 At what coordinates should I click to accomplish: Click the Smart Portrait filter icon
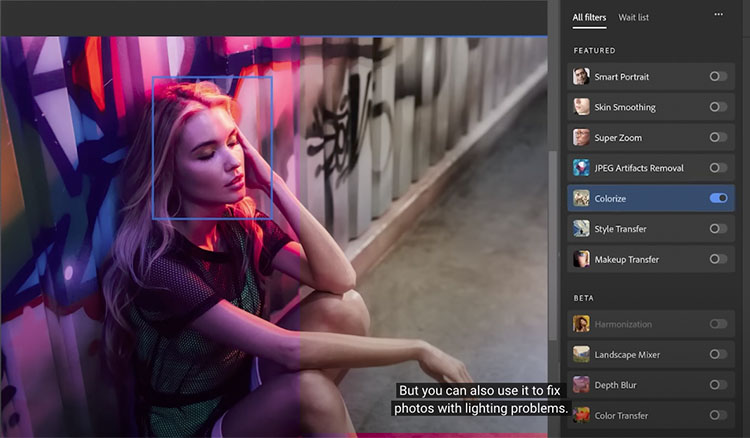pos(581,77)
